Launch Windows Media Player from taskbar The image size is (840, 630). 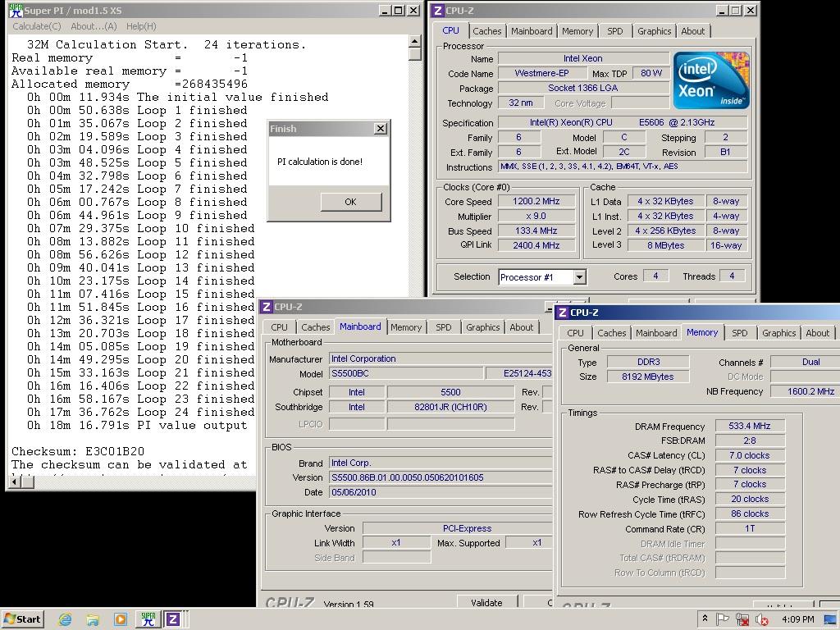[x=120, y=619]
